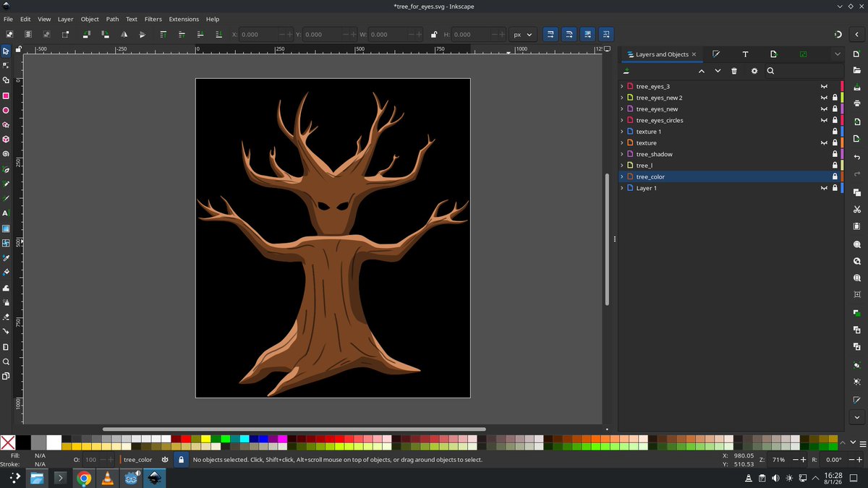868x488 pixels.
Task: Open the dock panels chevron menu
Action: point(837,54)
